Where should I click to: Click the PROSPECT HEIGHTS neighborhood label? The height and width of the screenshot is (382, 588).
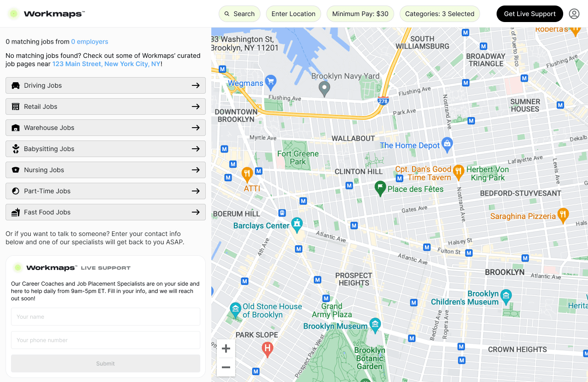pos(354,279)
